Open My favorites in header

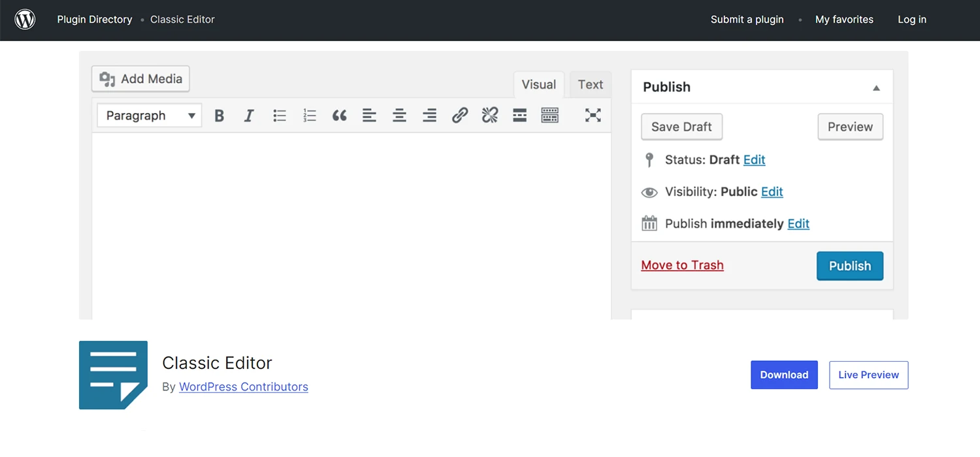(844, 20)
